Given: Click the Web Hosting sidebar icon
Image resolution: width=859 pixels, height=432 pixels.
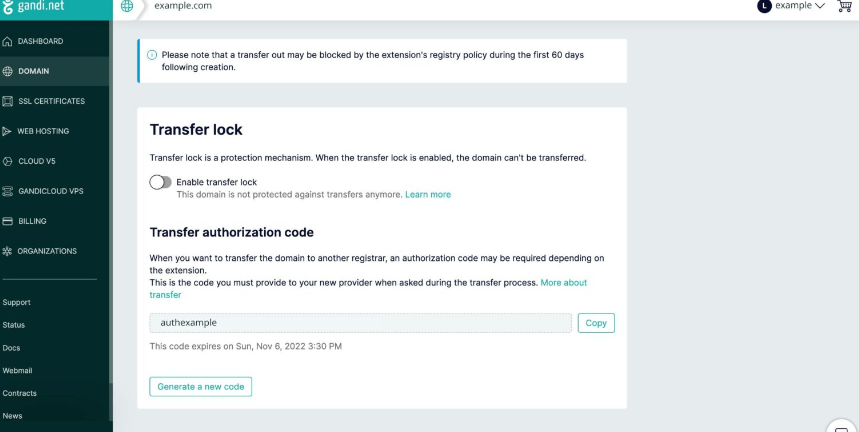Looking at the screenshot, I should [8, 131].
